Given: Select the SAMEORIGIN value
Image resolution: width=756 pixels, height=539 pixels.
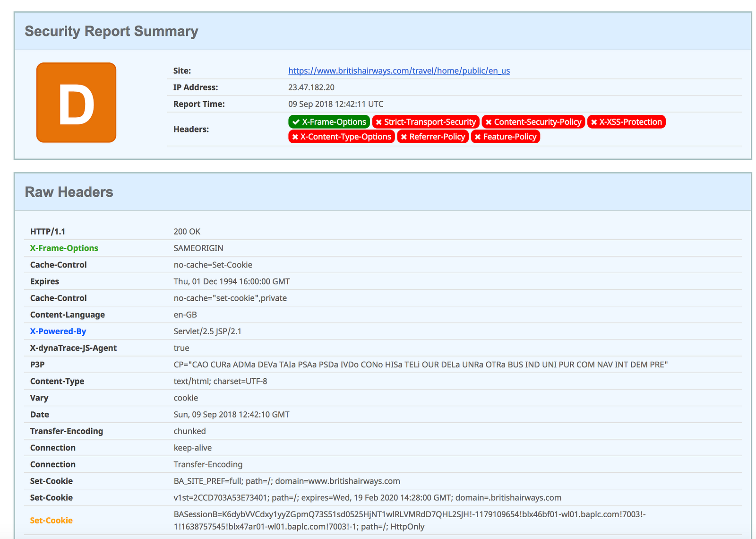Looking at the screenshot, I should tap(198, 248).
